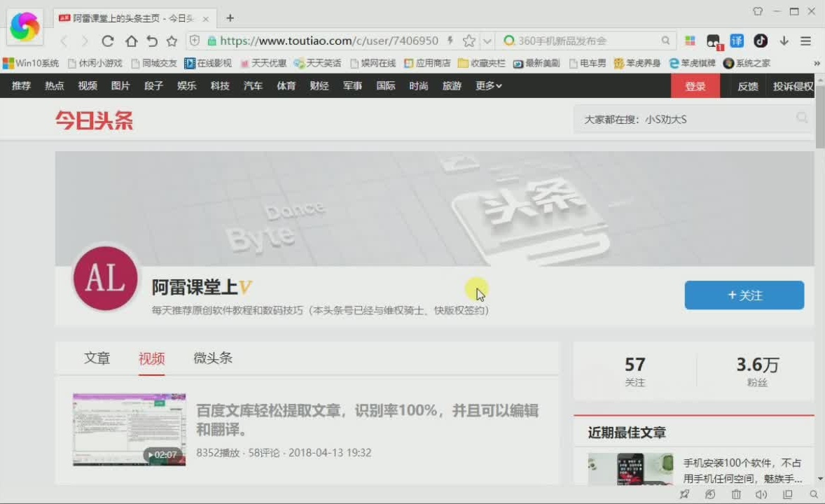Open the downloads arrow icon
The image size is (825, 504).
[x=784, y=41]
